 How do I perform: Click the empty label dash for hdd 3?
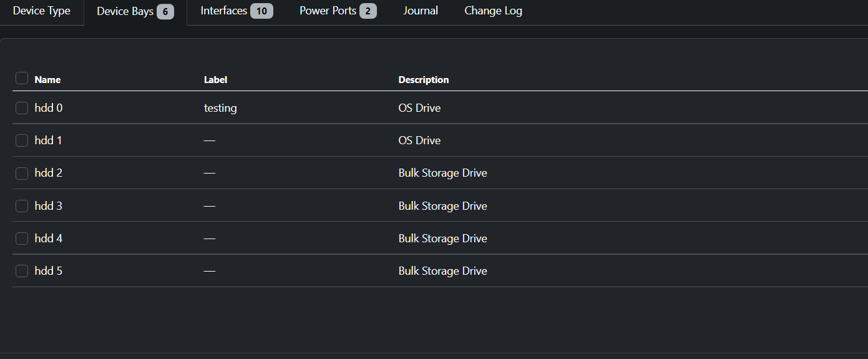point(210,206)
